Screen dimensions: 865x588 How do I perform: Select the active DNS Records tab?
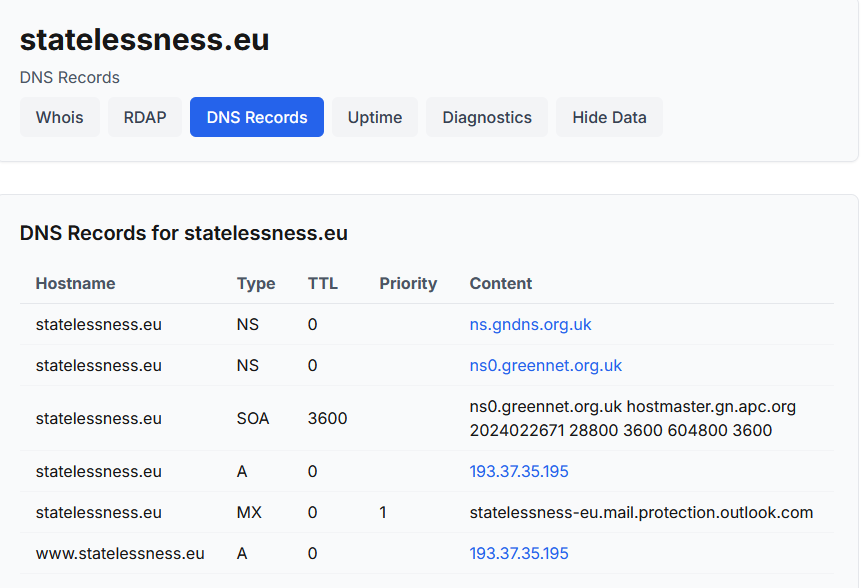[257, 117]
